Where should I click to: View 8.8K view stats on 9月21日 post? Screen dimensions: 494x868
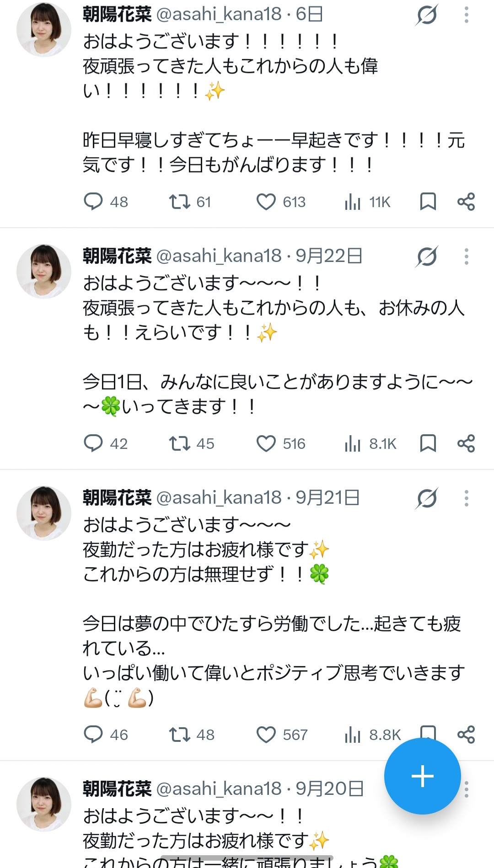(372, 735)
